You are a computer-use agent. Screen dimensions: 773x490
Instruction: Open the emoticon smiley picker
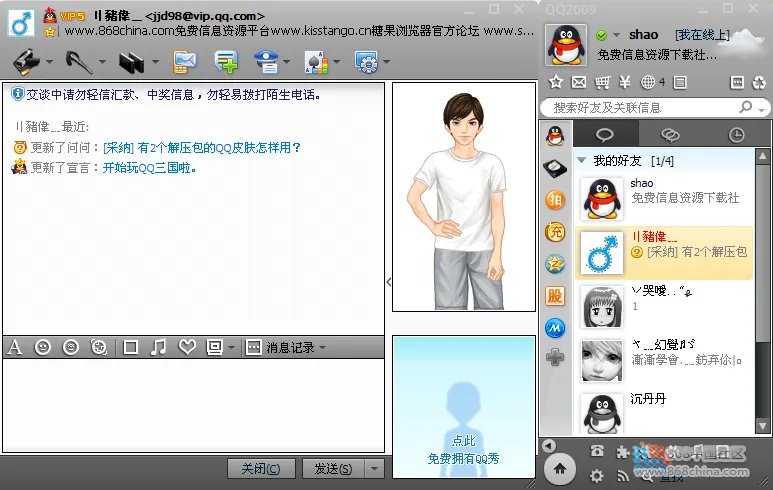43,348
